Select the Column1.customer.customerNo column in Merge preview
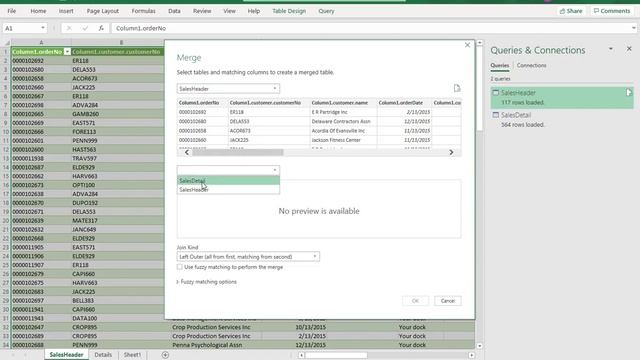The height and width of the screenshot is (360, 640). point(265,103)
